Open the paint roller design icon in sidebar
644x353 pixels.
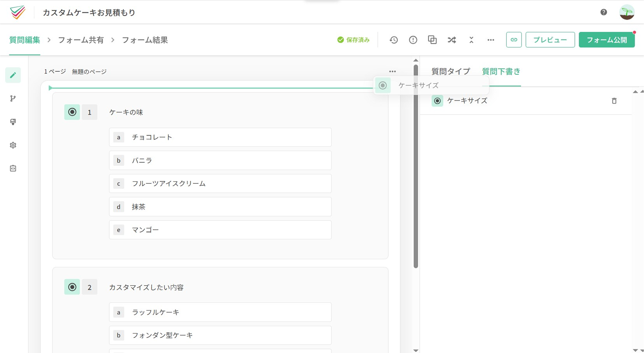[x=13, y=122]
